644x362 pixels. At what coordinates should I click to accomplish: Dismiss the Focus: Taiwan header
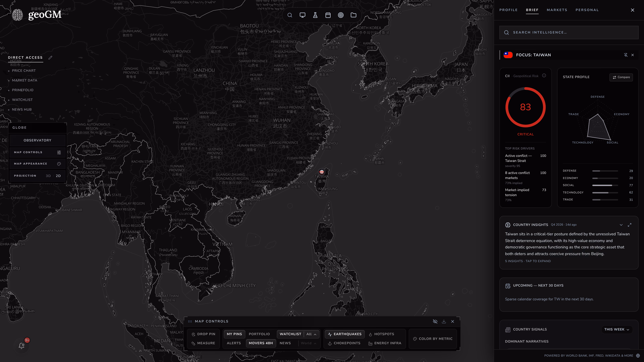coord(633,55)
